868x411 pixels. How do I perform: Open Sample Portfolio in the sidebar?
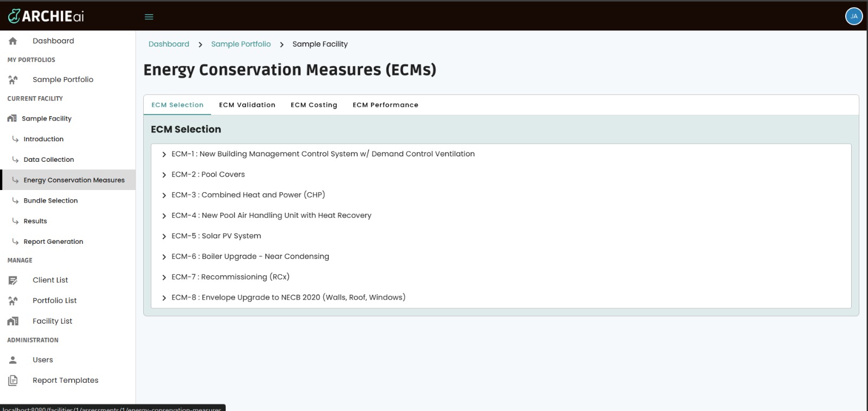[63, 79]
